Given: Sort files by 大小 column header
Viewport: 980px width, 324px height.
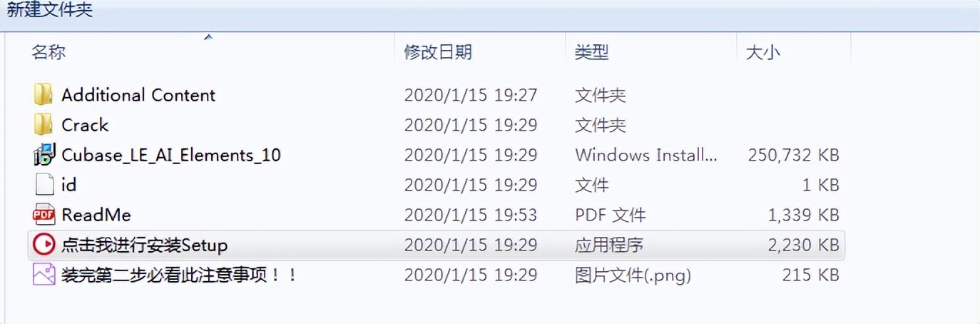Looking at the screenshot, I should (x=762, y=51).
